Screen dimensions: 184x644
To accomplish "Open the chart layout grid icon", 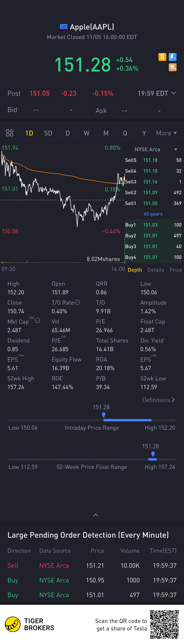I will click(x=9, y=133).
